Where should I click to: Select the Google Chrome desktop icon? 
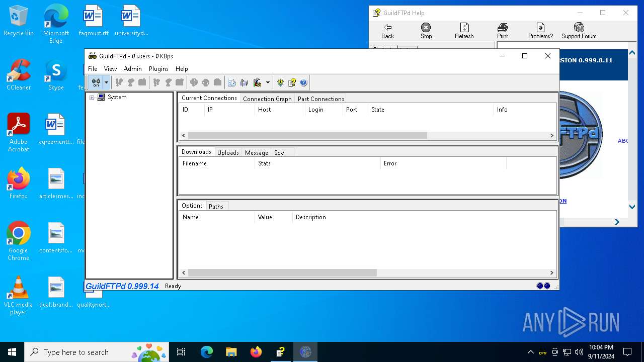click(x=19, y=241)
